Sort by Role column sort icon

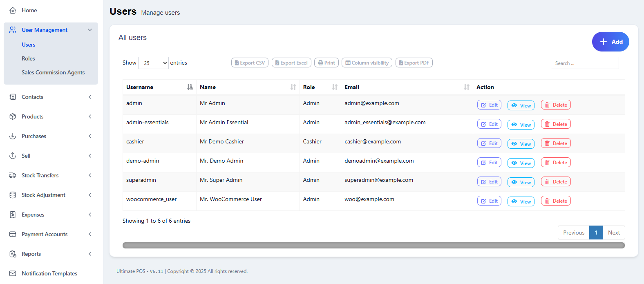(335, 87)
